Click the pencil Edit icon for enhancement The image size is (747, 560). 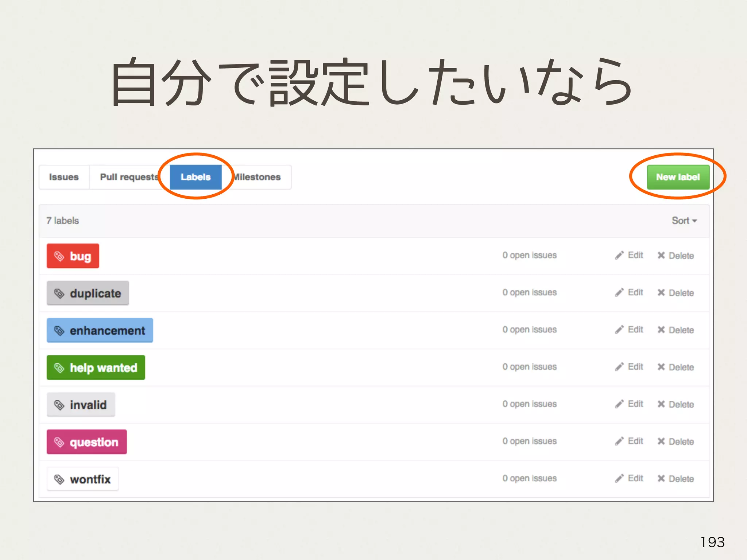[x=619, y=330]
